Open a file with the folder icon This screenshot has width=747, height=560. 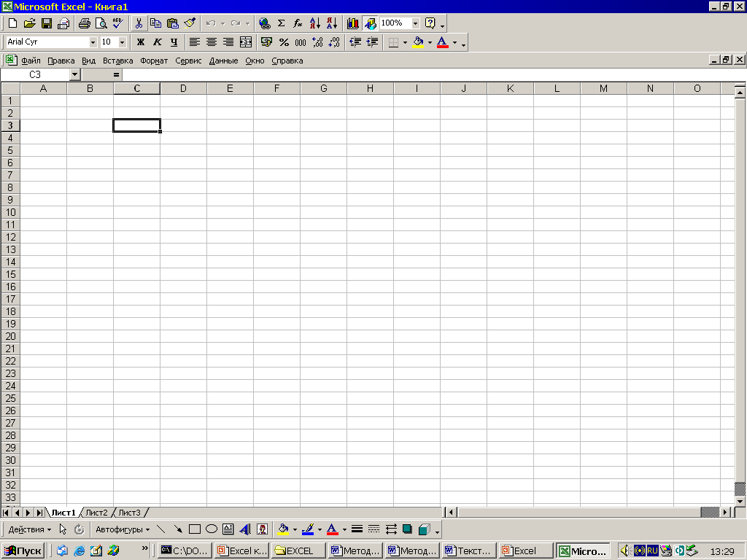pyautogui.click(x=29, y=23)
